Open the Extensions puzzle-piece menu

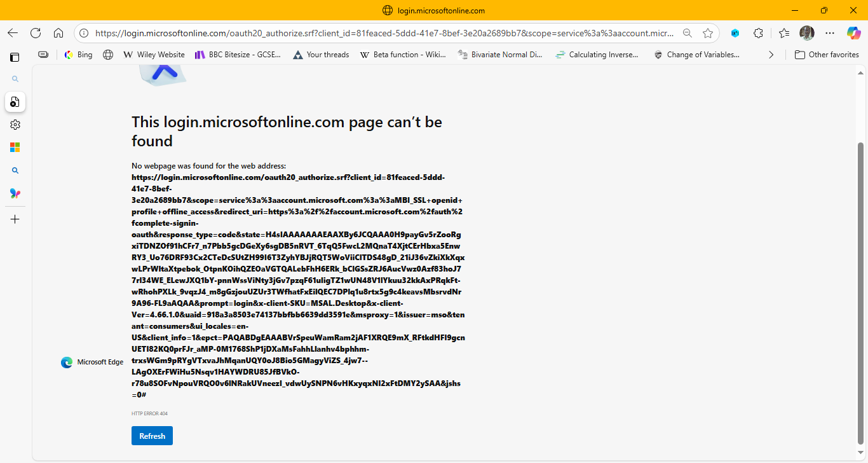[758, 32]
